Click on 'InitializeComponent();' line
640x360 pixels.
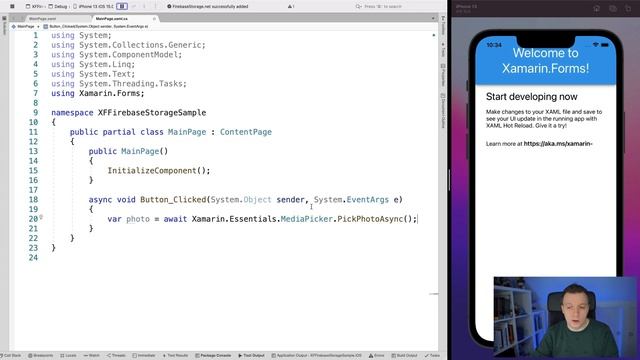[x=159, y=171]
